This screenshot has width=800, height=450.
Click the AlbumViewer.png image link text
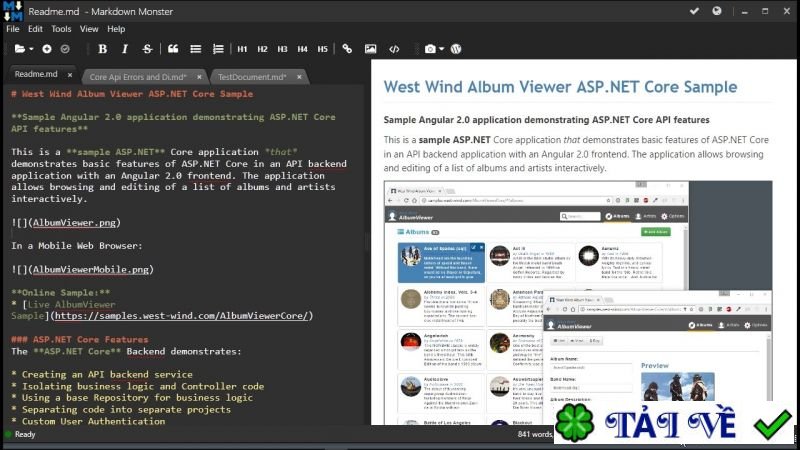click(x=74, y=222)
